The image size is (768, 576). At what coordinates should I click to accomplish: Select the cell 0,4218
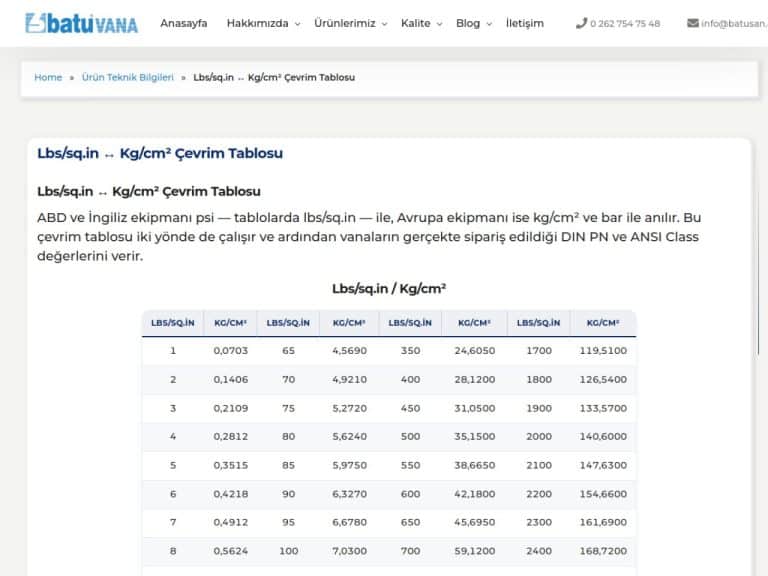[231, 494]
